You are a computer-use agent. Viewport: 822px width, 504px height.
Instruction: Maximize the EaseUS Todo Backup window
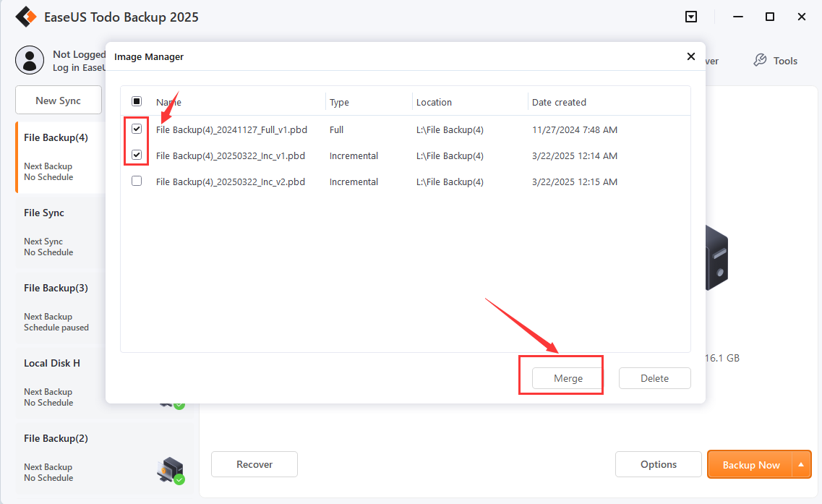coord(769,17)
